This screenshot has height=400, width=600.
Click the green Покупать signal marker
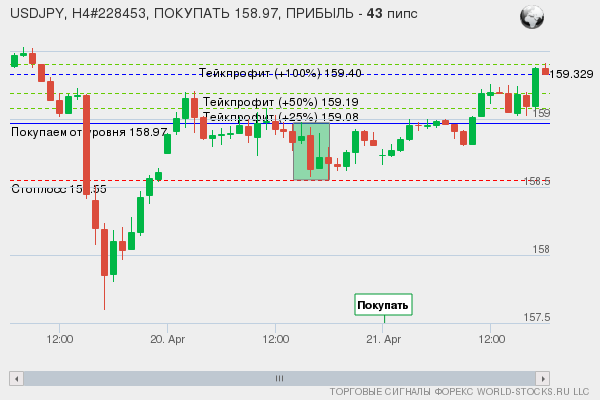click(x=383, y=305)
